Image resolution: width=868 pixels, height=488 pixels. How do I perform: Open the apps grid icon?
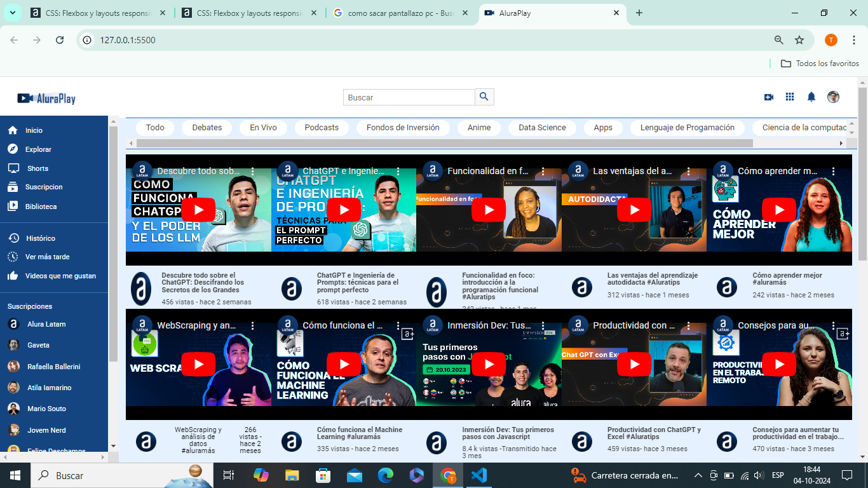pyautogui.click(x=790, y=97)
